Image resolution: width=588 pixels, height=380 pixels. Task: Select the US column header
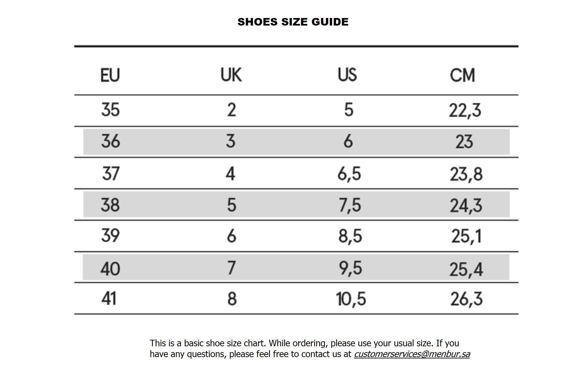click(347, 75)
